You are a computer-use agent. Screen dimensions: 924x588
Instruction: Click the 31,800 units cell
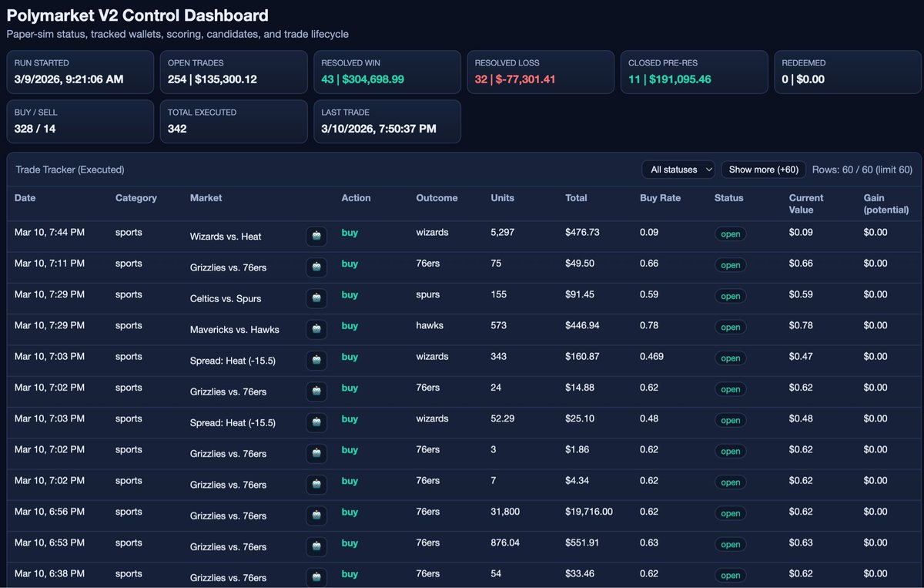(505, 512)
